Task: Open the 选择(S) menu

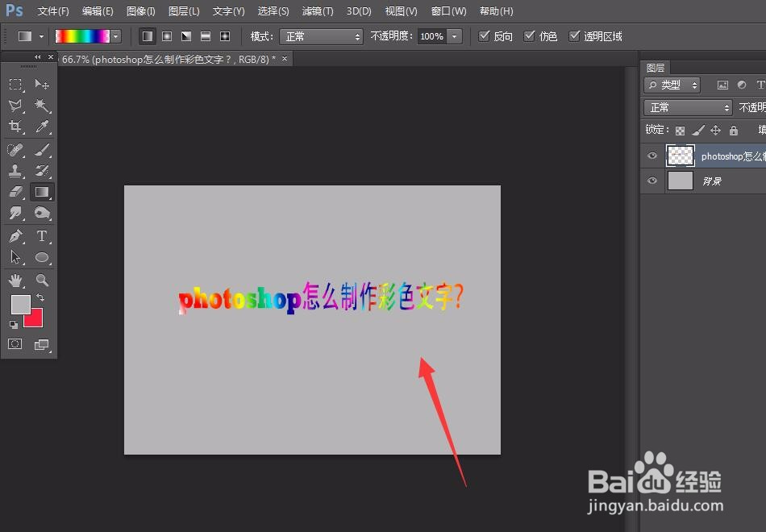Action: [x=273, y=10]
